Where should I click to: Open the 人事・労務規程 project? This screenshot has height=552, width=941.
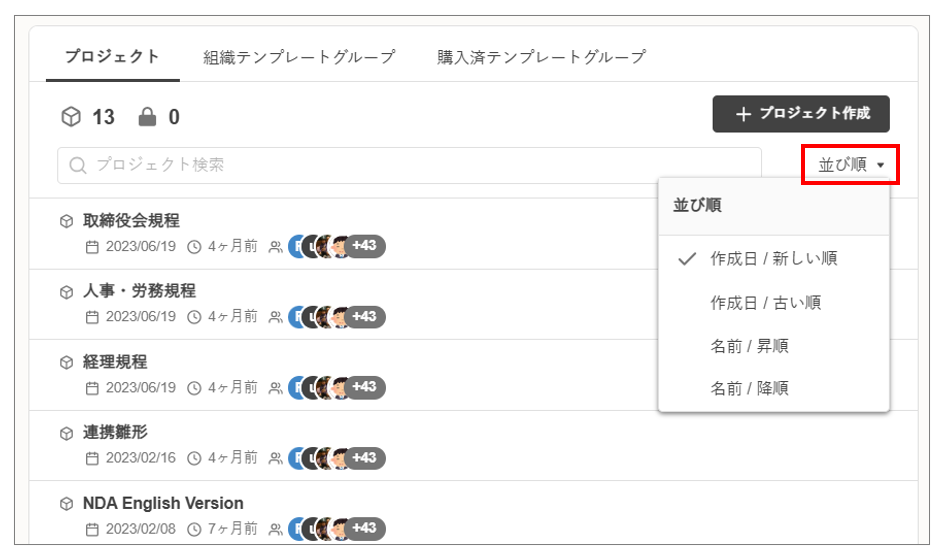coord(139,291)
